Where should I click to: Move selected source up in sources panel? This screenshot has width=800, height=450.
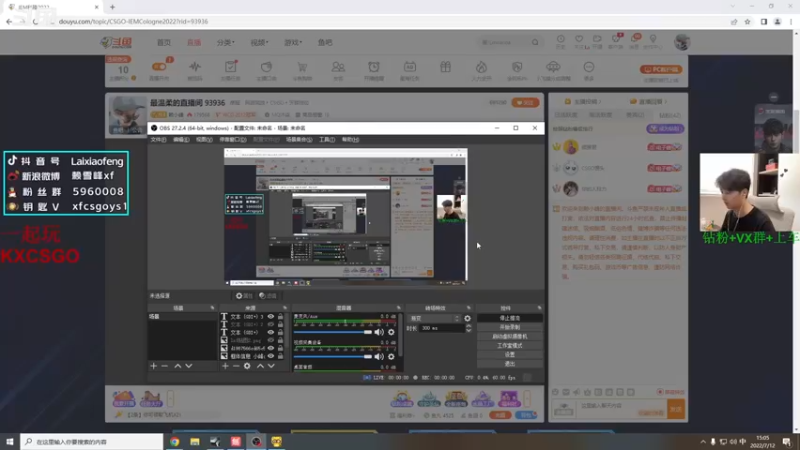pyautogui.click(x=260, y=366)
